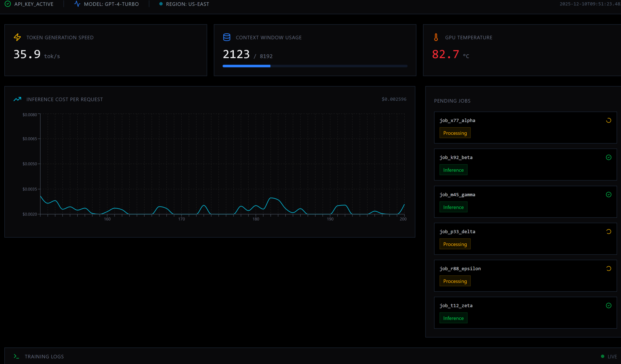
Task: Click the API key active checkmark icon
Action: [8, 4]
